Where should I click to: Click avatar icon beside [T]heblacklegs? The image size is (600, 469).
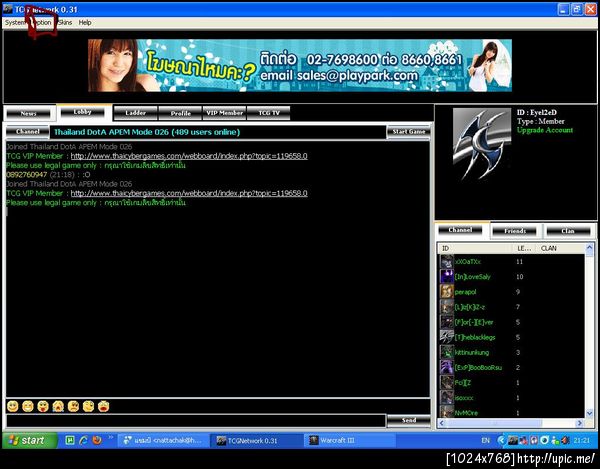coord(447,337)
